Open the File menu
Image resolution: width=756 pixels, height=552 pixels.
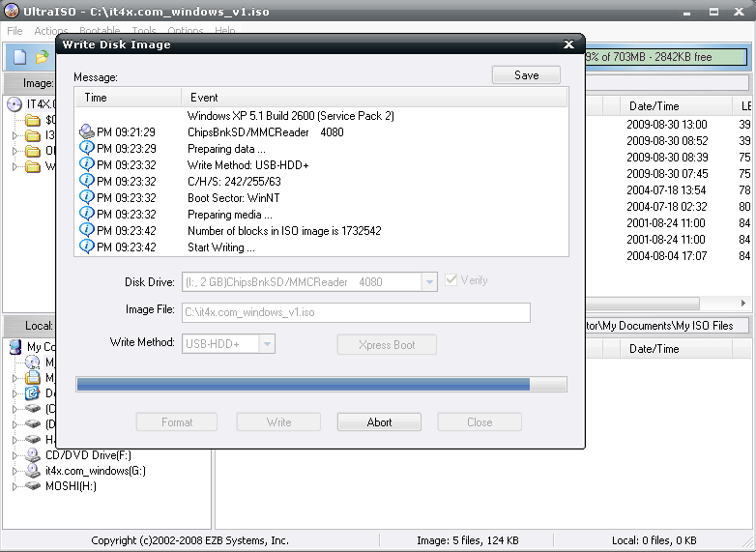point(15,30)
